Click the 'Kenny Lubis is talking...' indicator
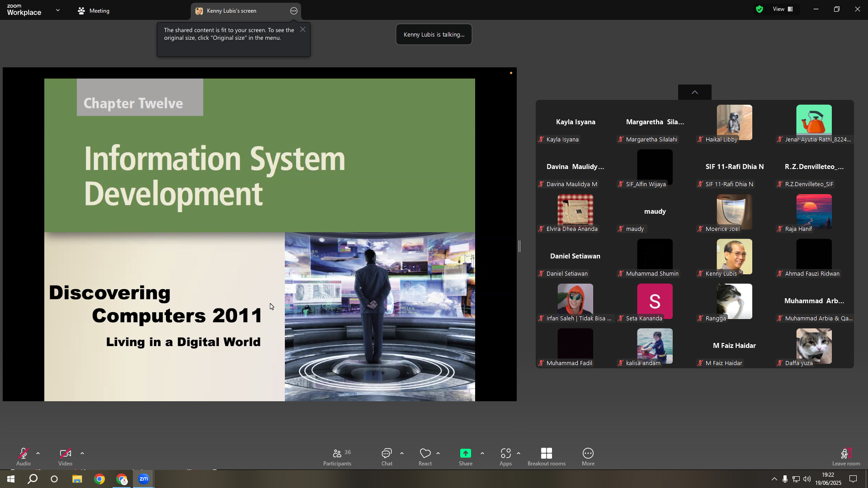 434,34
